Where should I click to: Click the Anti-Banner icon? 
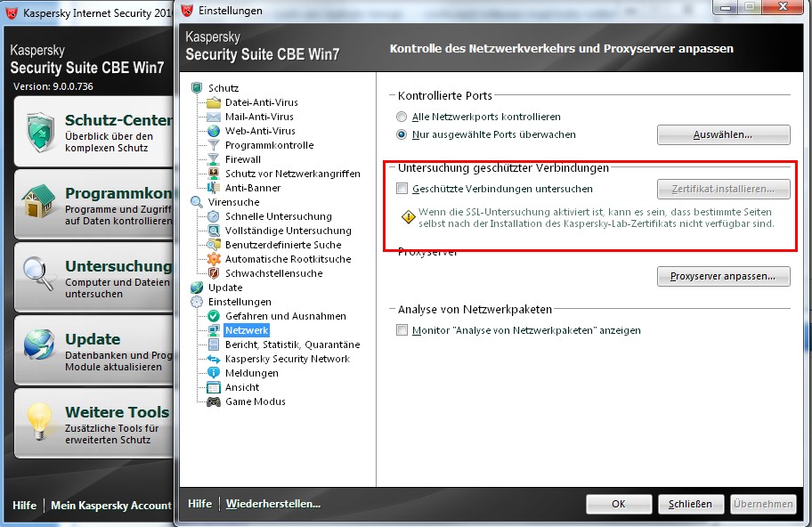[x=214, y=188]
